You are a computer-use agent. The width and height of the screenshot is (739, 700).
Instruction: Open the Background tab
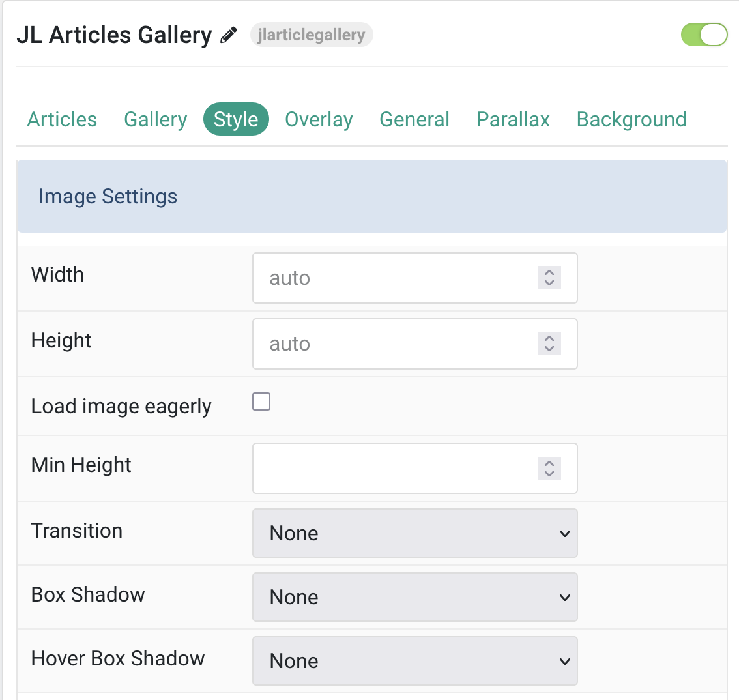pyautogui.click(x=631, y=119)
